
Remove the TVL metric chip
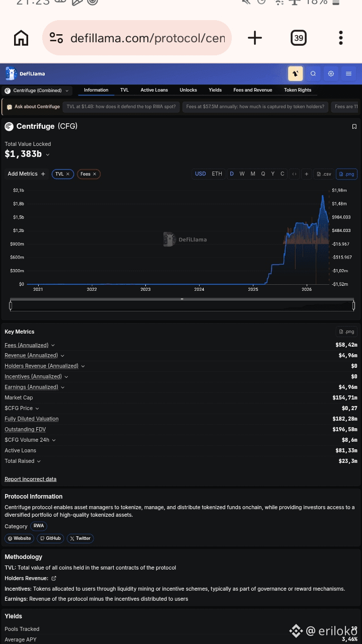(x=68, y=174)
